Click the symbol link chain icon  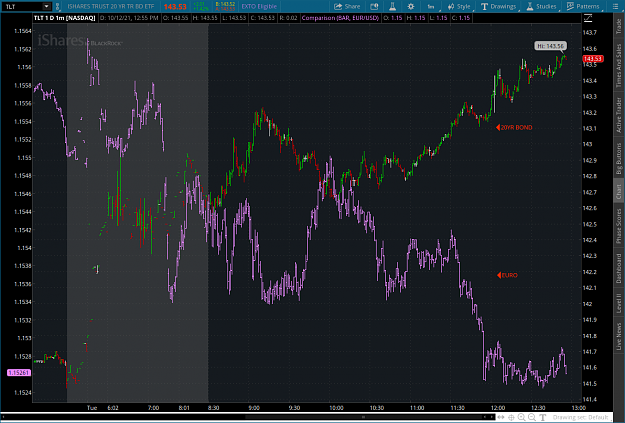point(57,6)
